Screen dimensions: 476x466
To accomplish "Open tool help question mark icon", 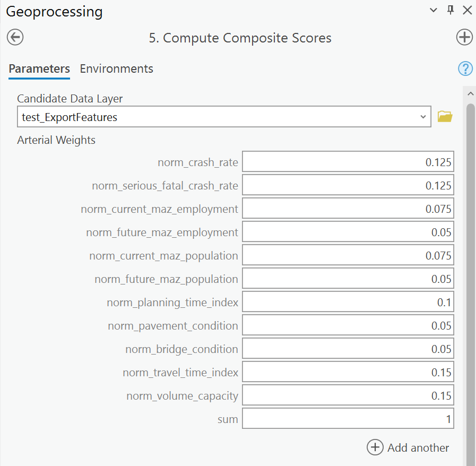I will (x=465, y=68).
